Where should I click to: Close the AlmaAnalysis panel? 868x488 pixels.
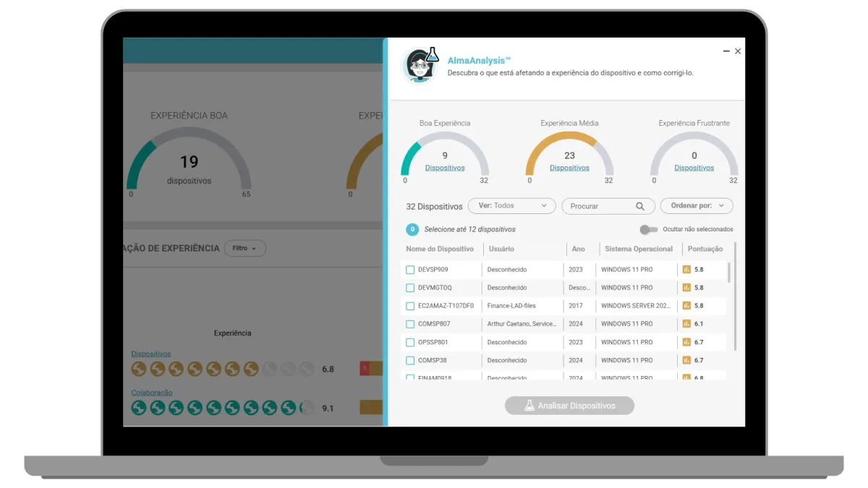click(738, 51)
